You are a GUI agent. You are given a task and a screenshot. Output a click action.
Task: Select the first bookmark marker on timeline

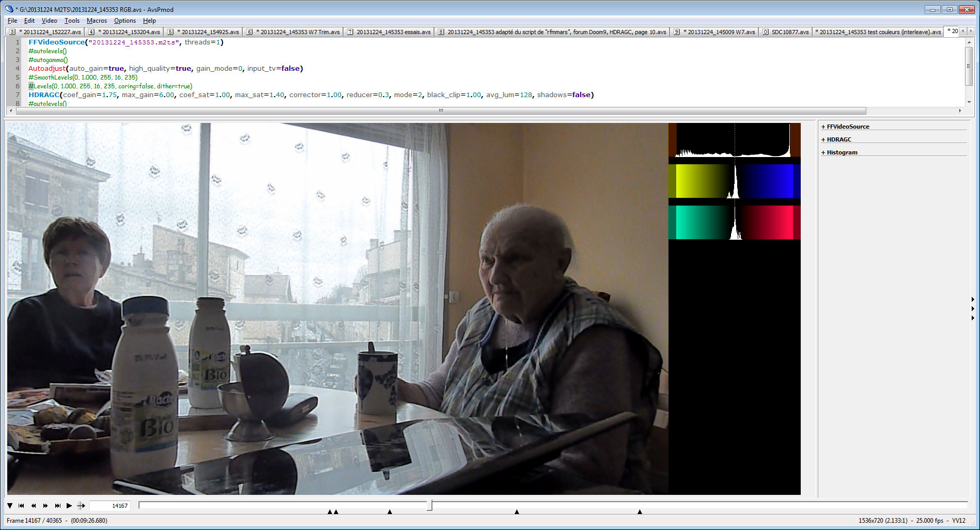pyautogui.click(x=330, y=512)
